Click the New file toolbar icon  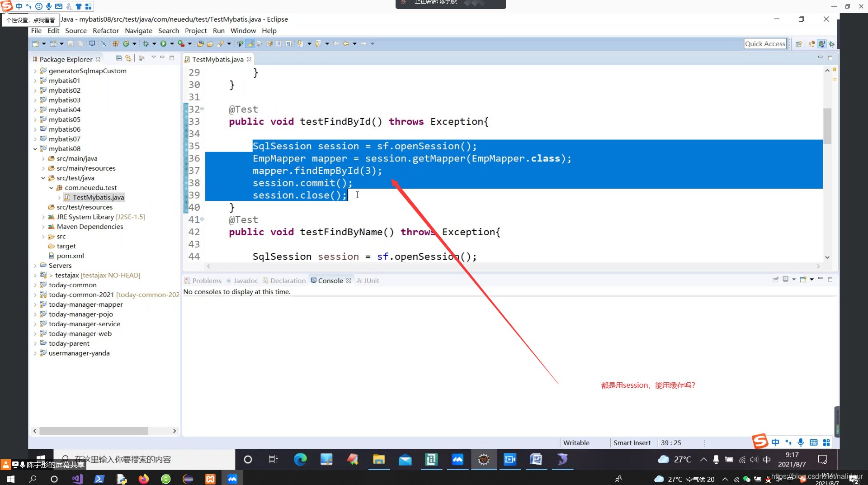pyautogui.click(x=35, y=44)
